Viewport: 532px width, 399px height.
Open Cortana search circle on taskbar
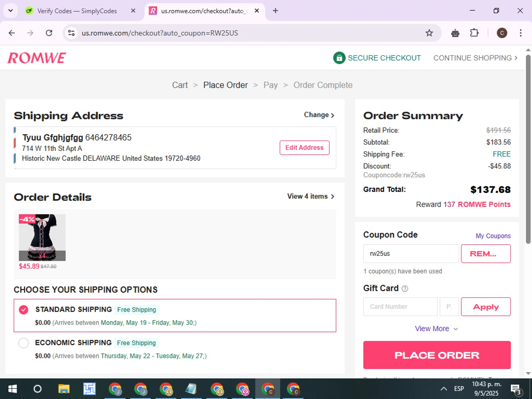(x=37, y=389)
